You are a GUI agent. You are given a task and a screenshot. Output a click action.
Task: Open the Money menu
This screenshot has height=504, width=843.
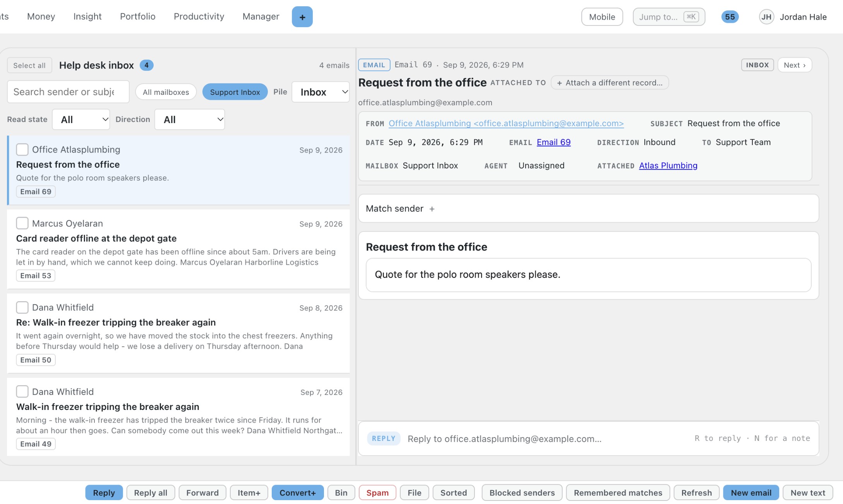tap(41, 17)
